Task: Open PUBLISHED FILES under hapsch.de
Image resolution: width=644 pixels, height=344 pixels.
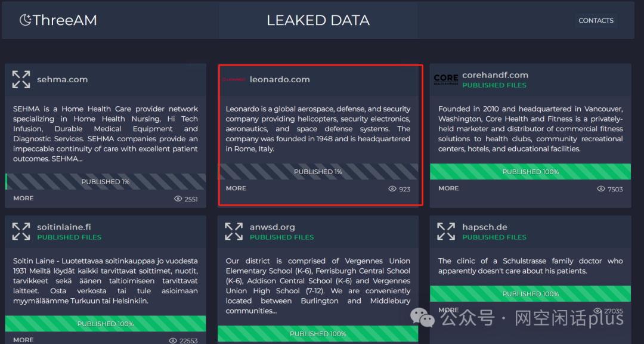Action: tap(494, 237)
